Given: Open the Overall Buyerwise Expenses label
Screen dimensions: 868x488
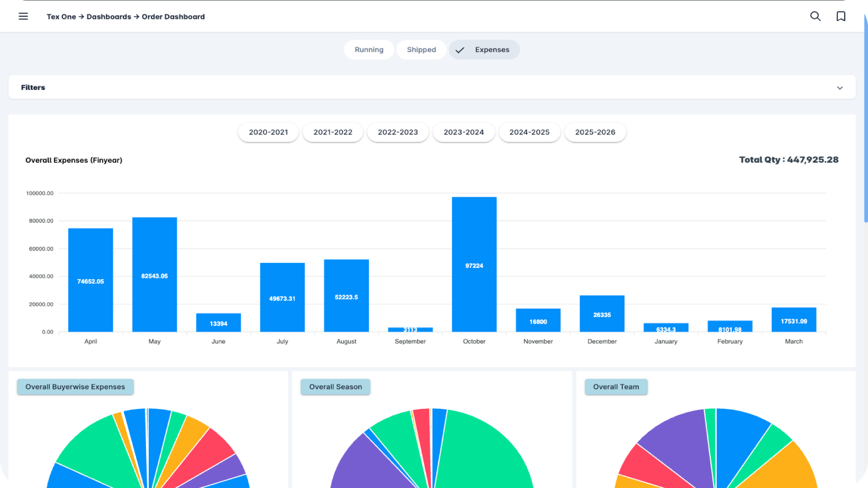Looking at the screenshot, I should [x=75, y=387].
